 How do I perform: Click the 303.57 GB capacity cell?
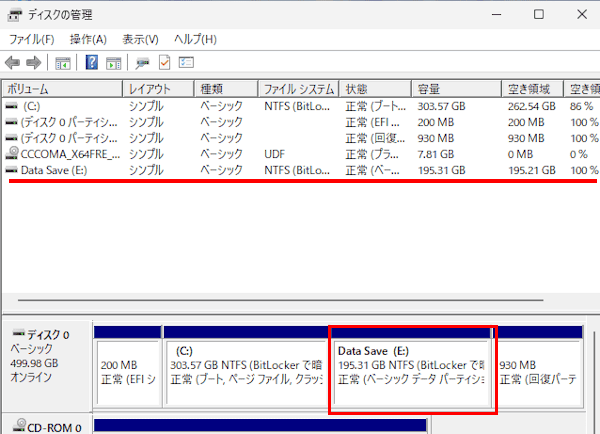[x=441, y=106]
